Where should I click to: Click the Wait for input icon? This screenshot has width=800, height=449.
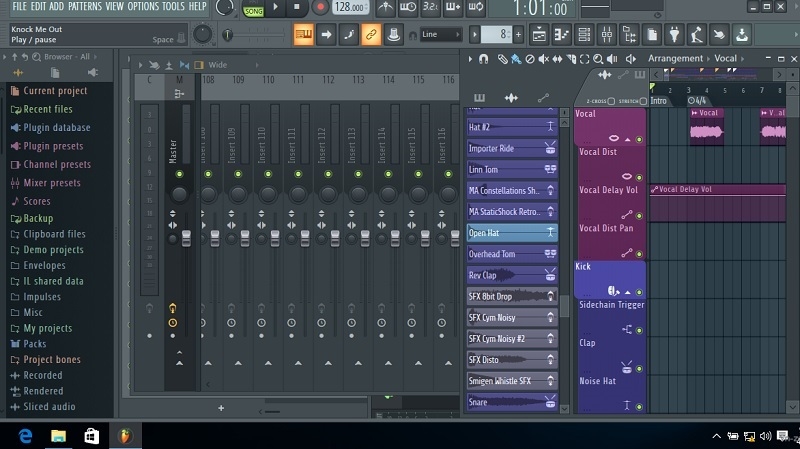point(408,7)
